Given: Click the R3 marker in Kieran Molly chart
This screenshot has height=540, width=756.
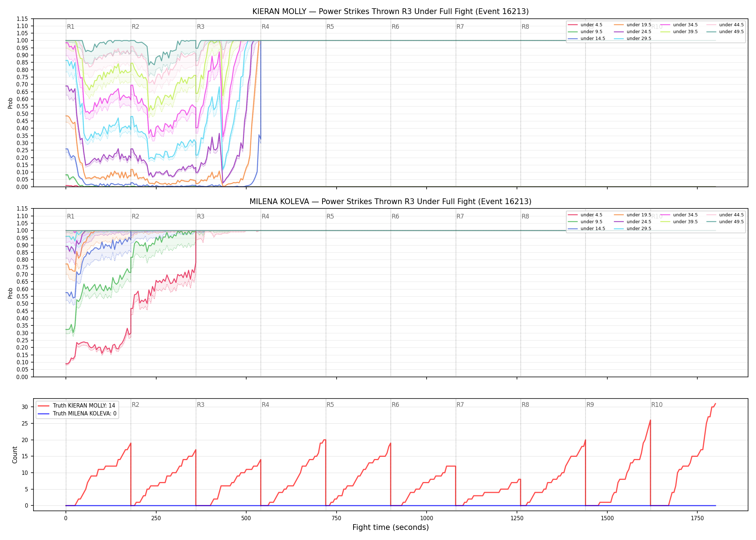Looking at the screenshot, I should 201,27.
